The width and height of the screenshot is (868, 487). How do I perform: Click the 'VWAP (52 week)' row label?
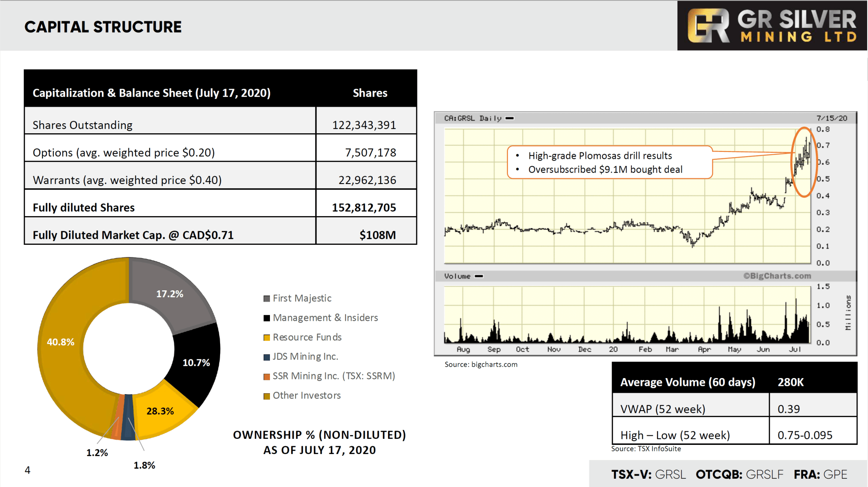tap(663, 409)
